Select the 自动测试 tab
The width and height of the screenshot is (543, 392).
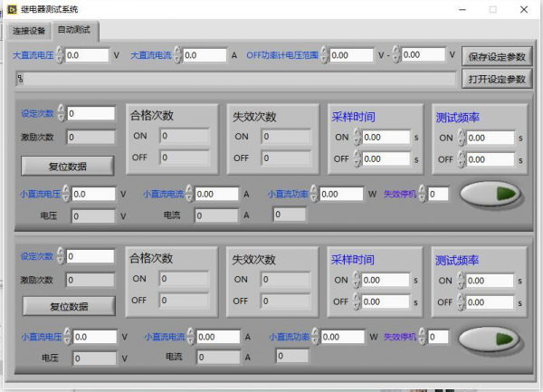74,31
